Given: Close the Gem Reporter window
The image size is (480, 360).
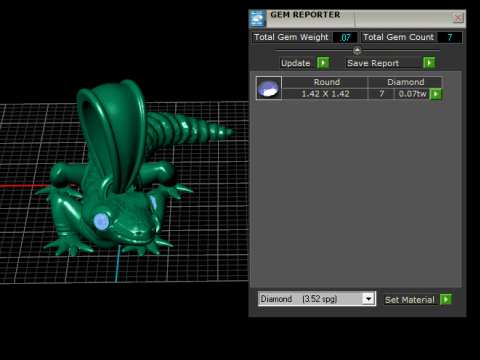Looking at the screenshot, I should [x=458, y=18].
